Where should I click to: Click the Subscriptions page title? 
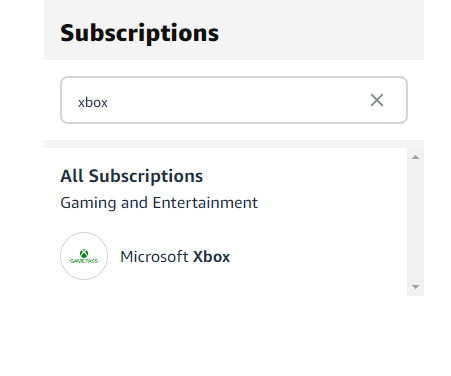(x=139, y=33)
